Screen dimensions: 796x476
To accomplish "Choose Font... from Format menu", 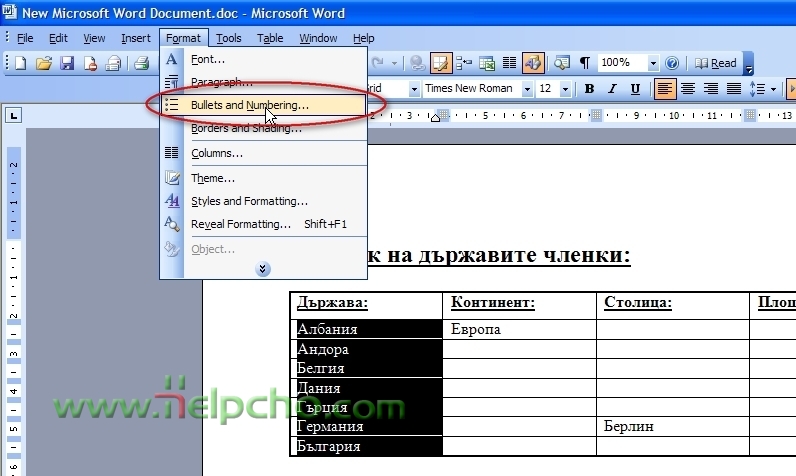I will [x=263, y=59].
